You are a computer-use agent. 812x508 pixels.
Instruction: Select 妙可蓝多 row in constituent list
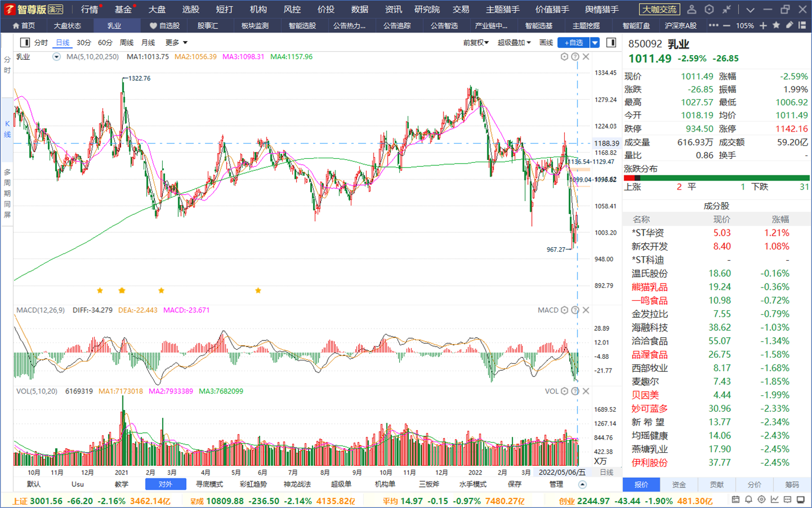[x=716, y=409]
